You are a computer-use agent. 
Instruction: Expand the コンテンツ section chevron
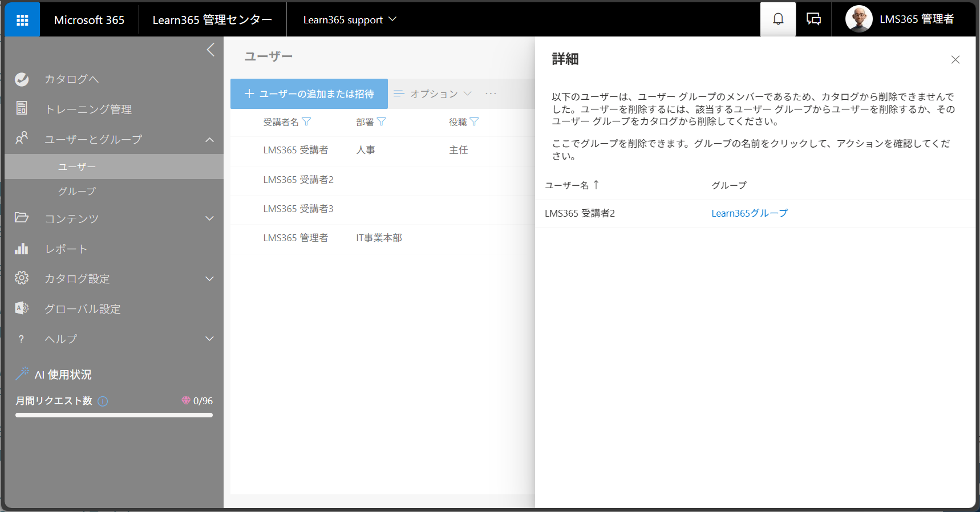point(210,218)
